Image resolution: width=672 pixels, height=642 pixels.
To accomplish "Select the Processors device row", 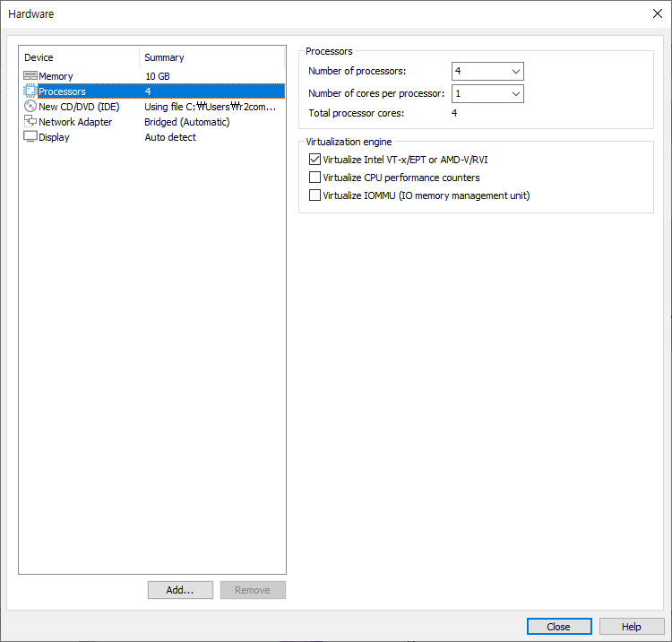I will [x=154, y=91].
